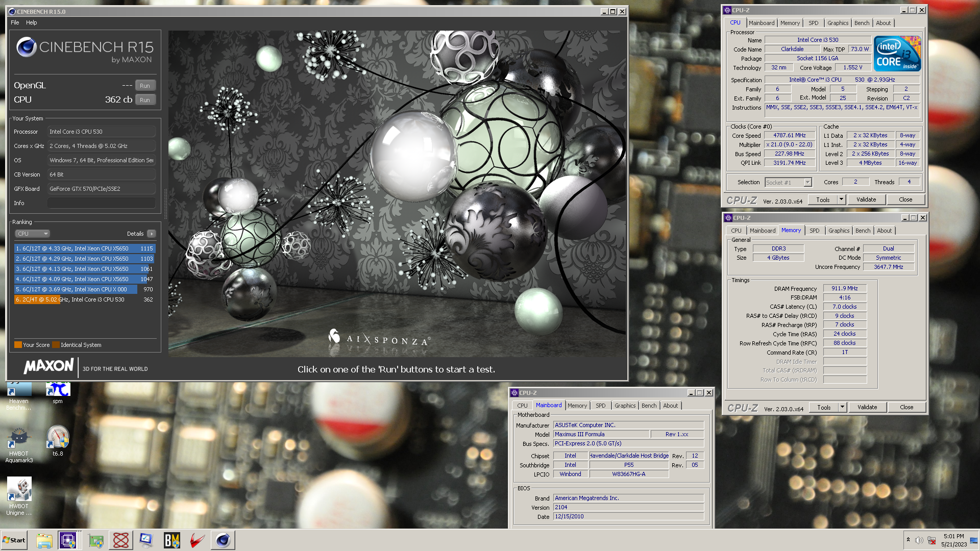The image size is (980, 551).
Task: Click Close button in top CPU-Z window
Action: tap(905, 200)
